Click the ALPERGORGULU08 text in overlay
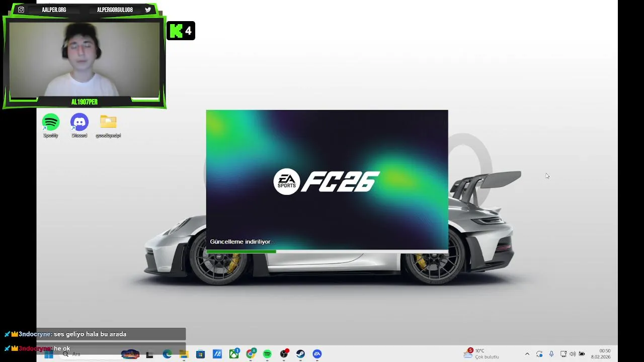 (x=115, y=10)
